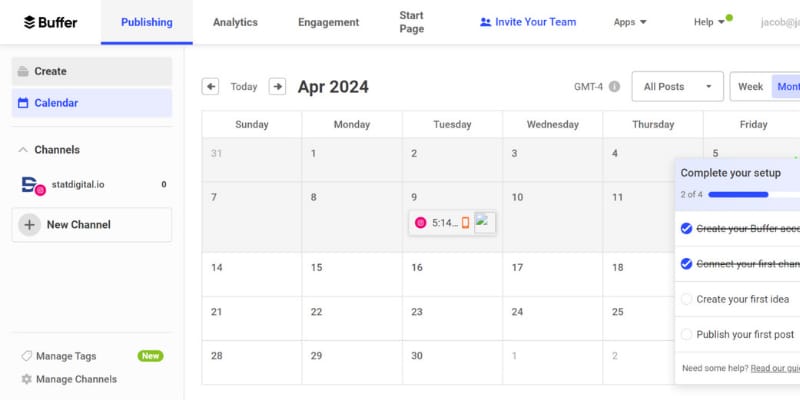
Task: Open the Engagement tab
Action: click(x=329, y=22)
